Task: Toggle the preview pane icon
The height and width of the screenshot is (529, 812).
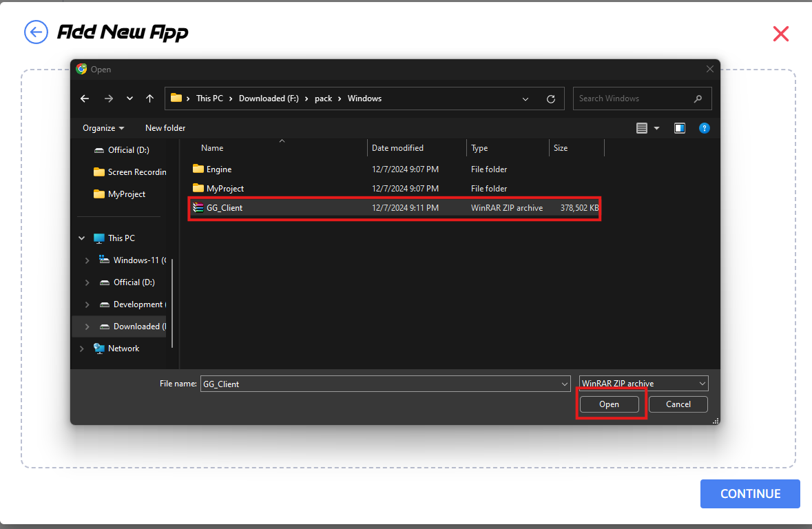Action: point(680,128)
